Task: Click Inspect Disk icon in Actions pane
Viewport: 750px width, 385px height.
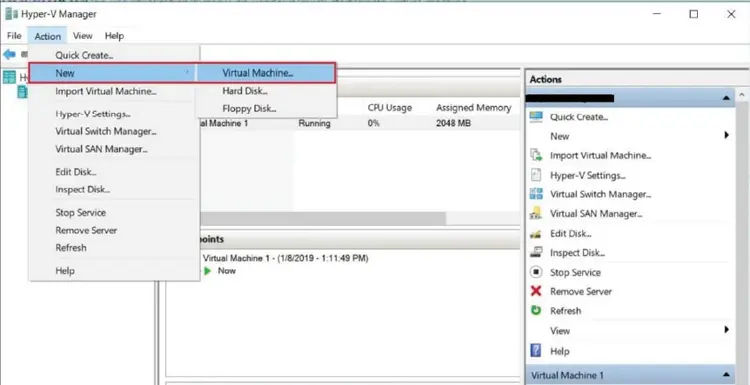Action: [x=536, y=253]
